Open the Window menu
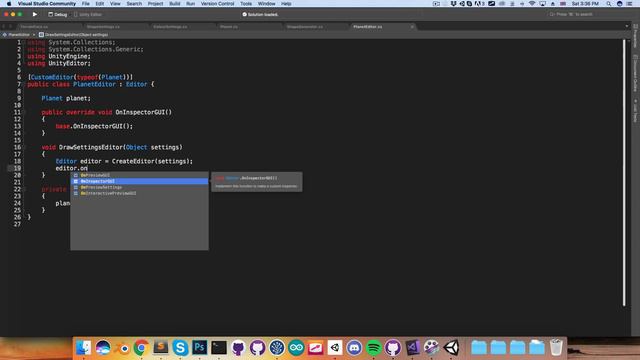 267,4
